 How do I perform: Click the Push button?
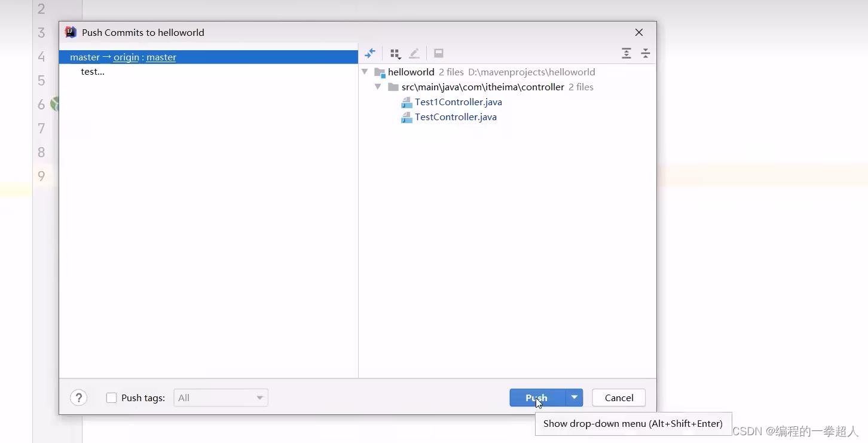click(x=537, y=398)
